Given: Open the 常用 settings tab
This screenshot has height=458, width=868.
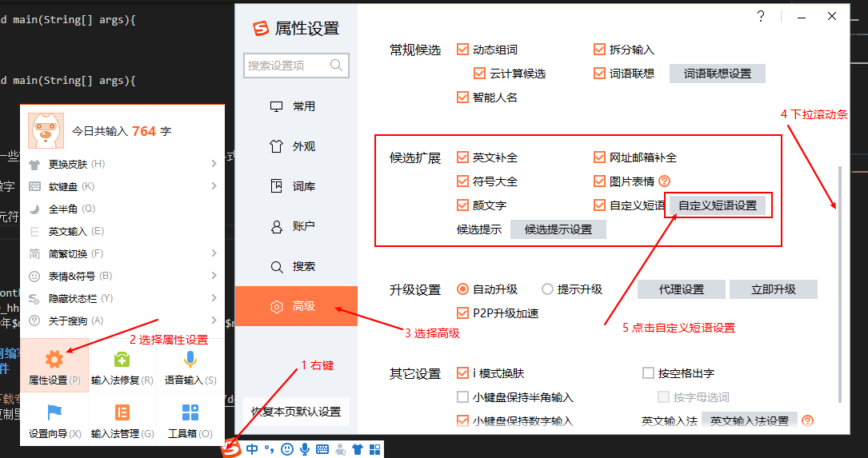Looking at the screenshot, I should (296, 106).
